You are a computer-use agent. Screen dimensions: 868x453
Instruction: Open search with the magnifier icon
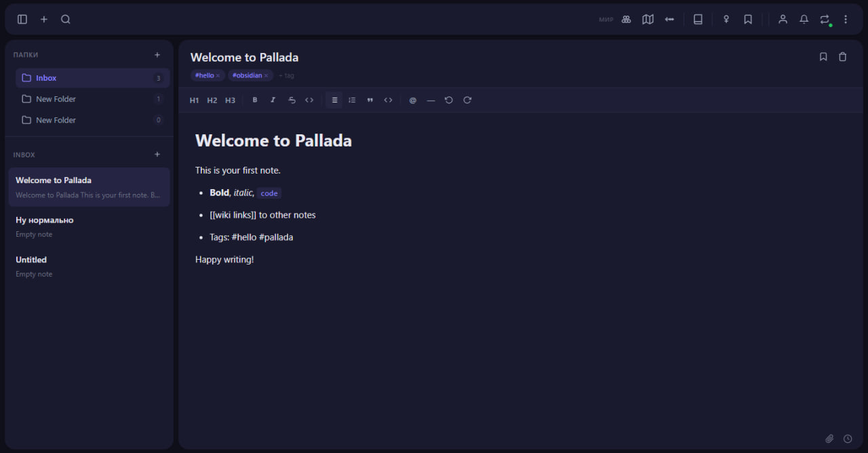click(66, 20)
